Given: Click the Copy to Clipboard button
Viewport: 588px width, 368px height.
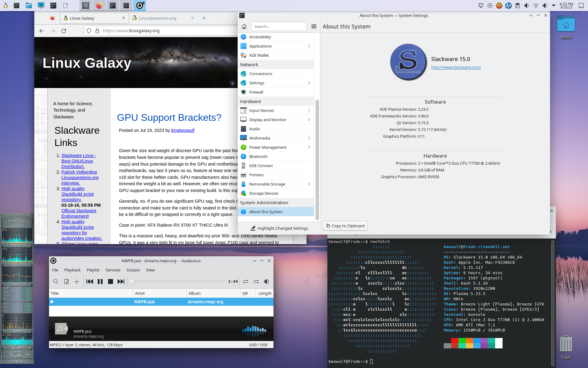Looking at the screenshot, I should (345, 226).
